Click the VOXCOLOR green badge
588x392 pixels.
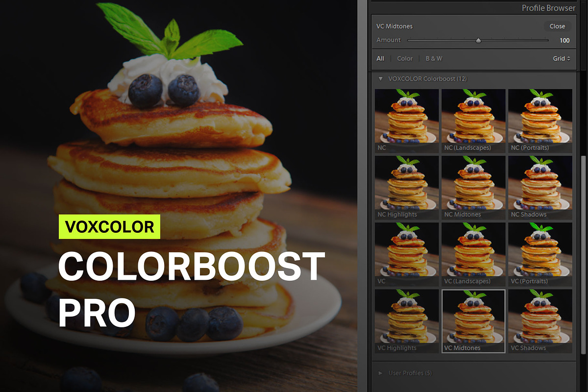(x=109, y=227)
